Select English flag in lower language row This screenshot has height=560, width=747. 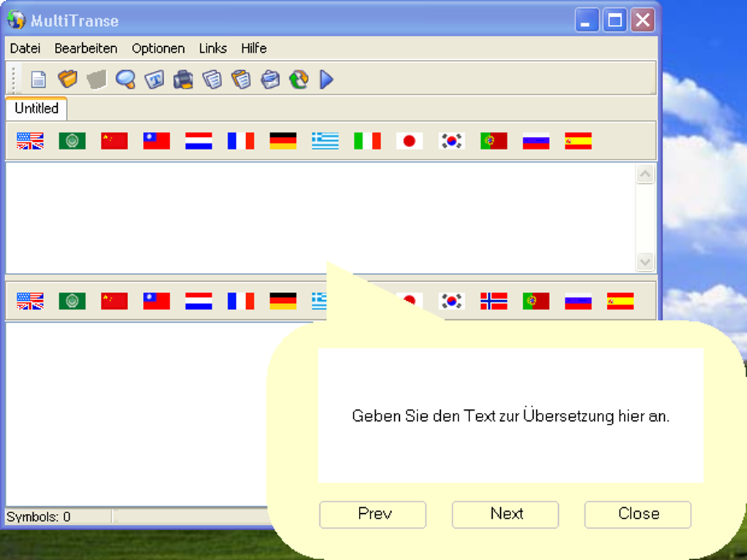tap(30, 301)
